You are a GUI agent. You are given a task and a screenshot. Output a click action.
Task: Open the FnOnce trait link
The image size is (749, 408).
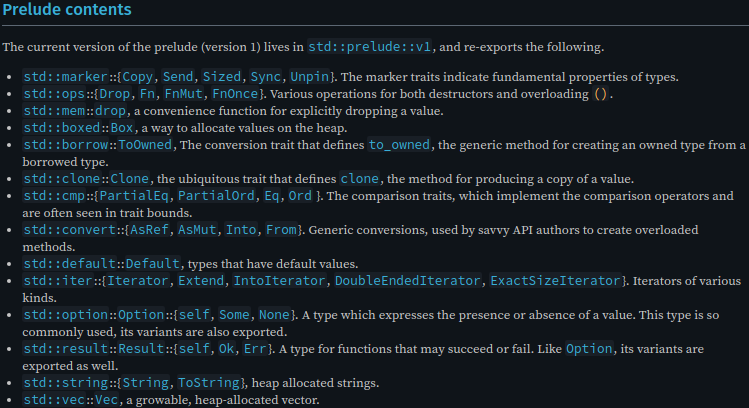[235, 94]
